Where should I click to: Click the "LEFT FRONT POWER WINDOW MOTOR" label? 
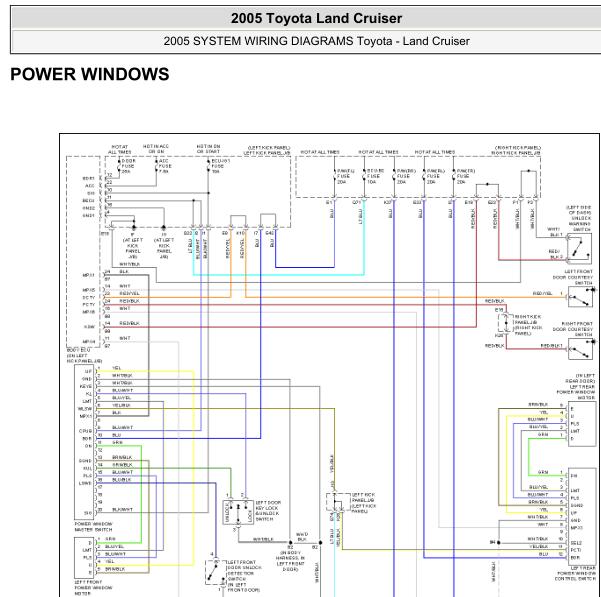click(x=94, y=588)
